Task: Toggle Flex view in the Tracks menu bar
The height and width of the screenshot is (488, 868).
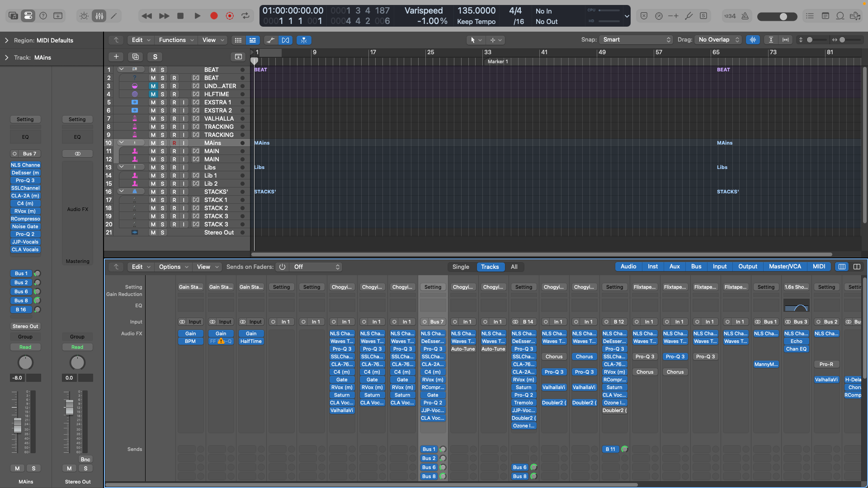Action: pos(285,40)
